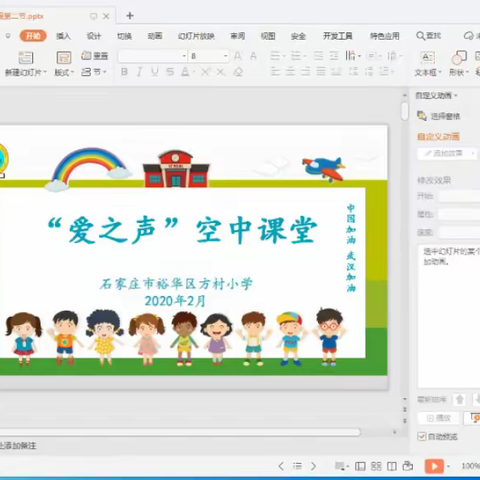The width and height of the screenshot is (480, 480).
Task: Toggle Strikethrough formatting
Action: click(x=170, y=72)
